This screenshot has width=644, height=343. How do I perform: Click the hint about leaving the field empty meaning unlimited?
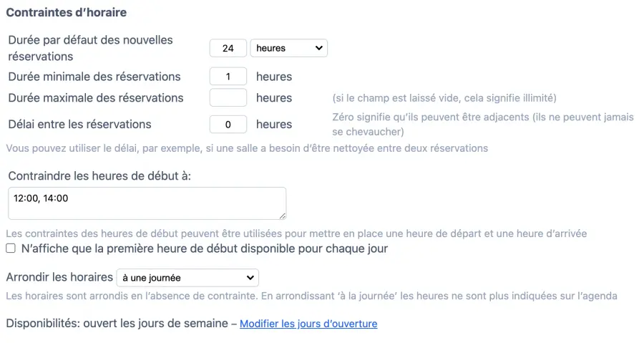444,98
